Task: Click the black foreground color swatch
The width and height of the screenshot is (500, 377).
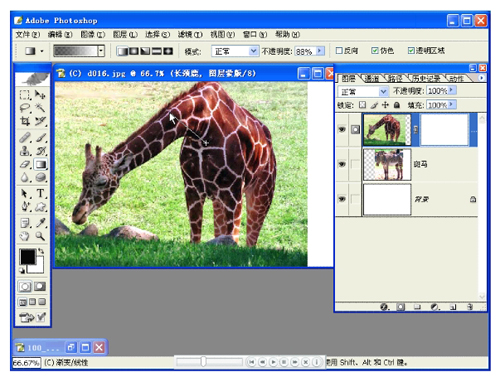Action: click(27, 257)
